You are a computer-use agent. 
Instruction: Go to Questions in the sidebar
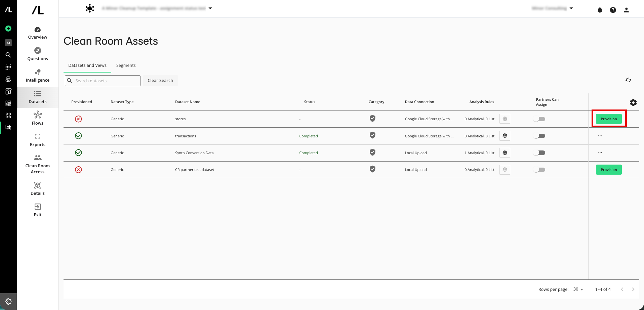pos(38,54)
